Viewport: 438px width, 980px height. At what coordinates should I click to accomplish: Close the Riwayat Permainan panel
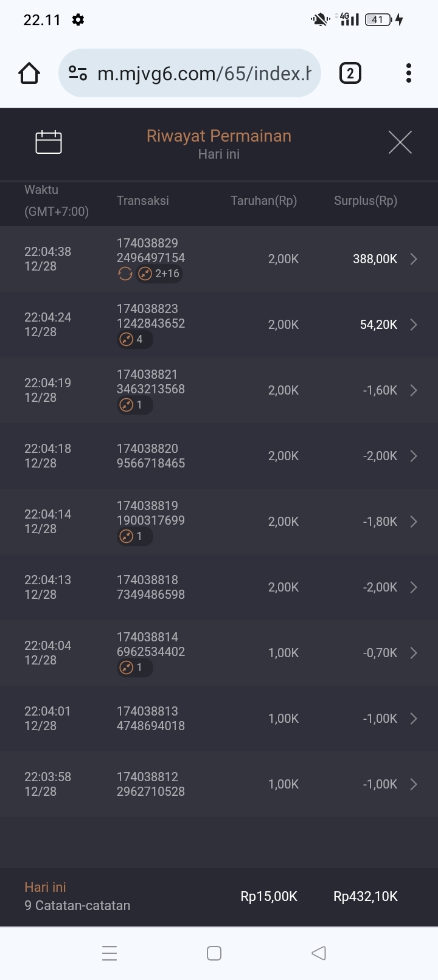(400, 142)
